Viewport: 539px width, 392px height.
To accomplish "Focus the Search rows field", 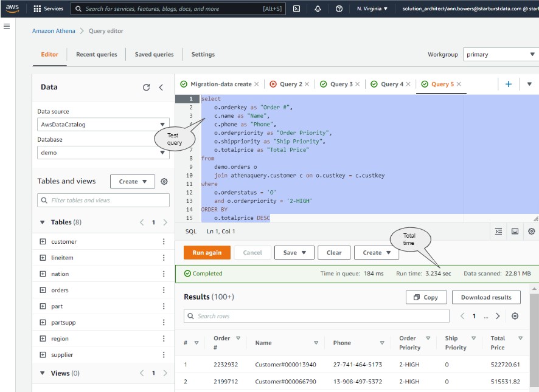I will 316,316.
